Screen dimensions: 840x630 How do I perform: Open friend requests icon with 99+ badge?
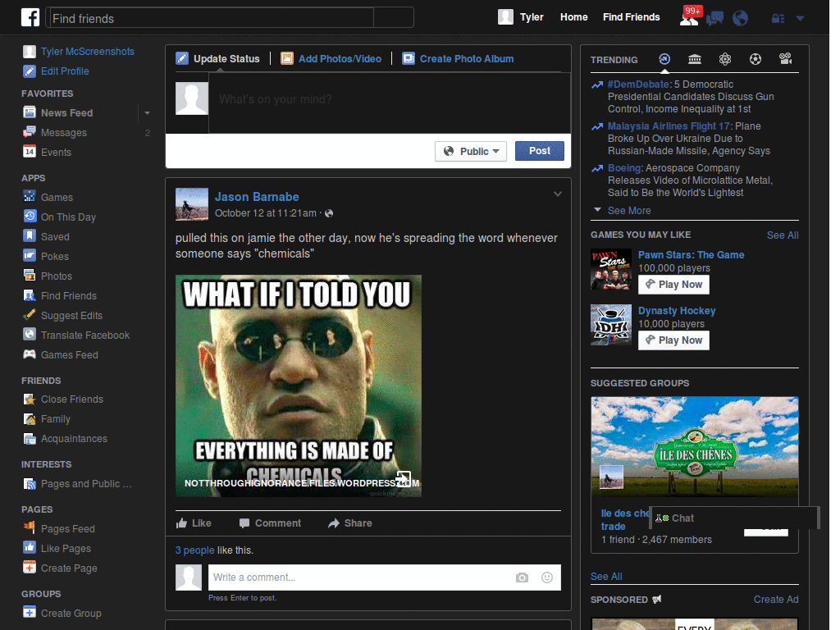coord(690,17)
